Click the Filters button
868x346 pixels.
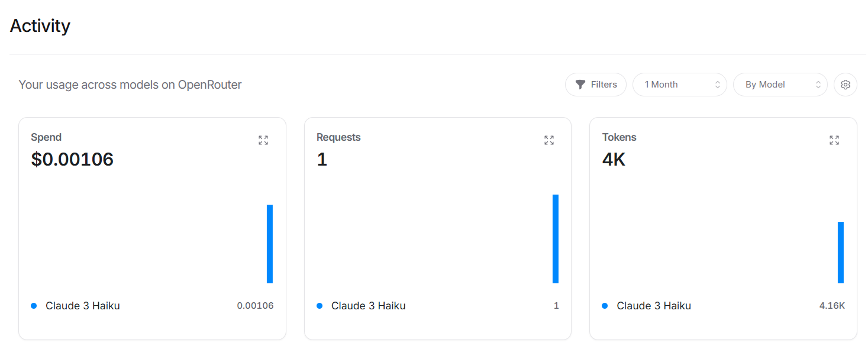[x=596, y=85]
